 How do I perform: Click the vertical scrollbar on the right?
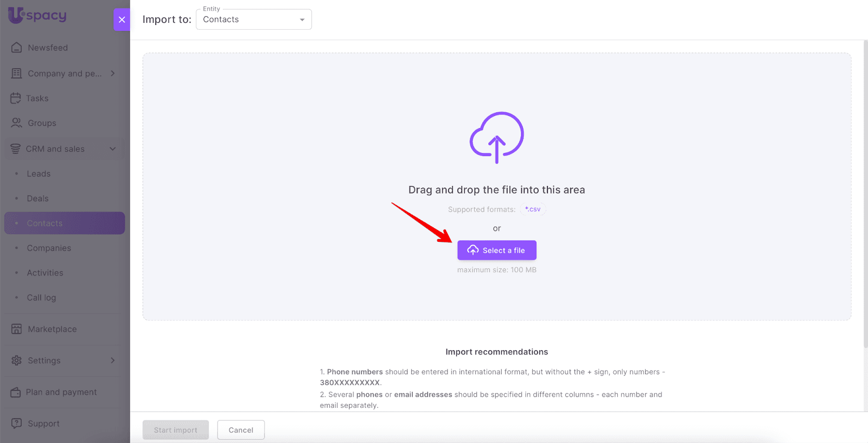(x=865, y=195)
